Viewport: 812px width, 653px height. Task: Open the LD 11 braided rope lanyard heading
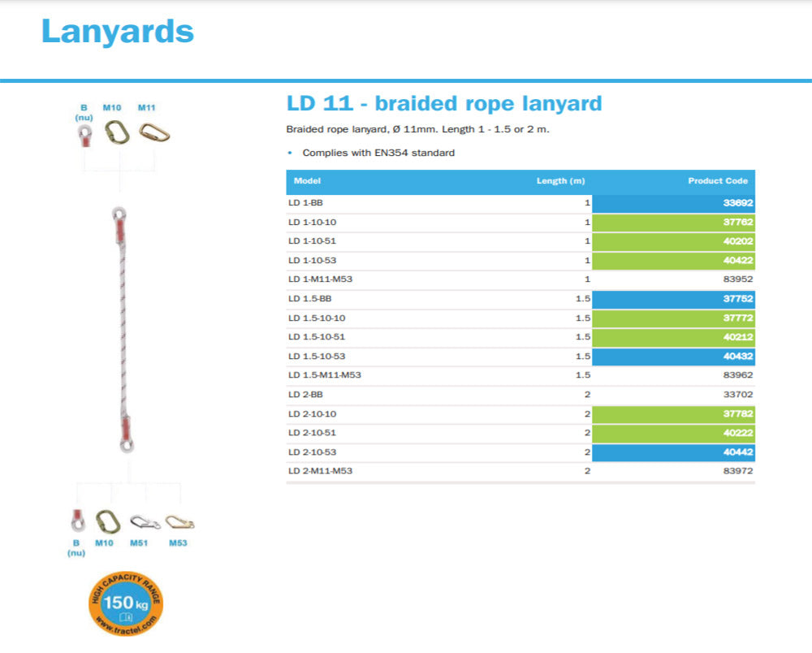click(x=445, y=103)
